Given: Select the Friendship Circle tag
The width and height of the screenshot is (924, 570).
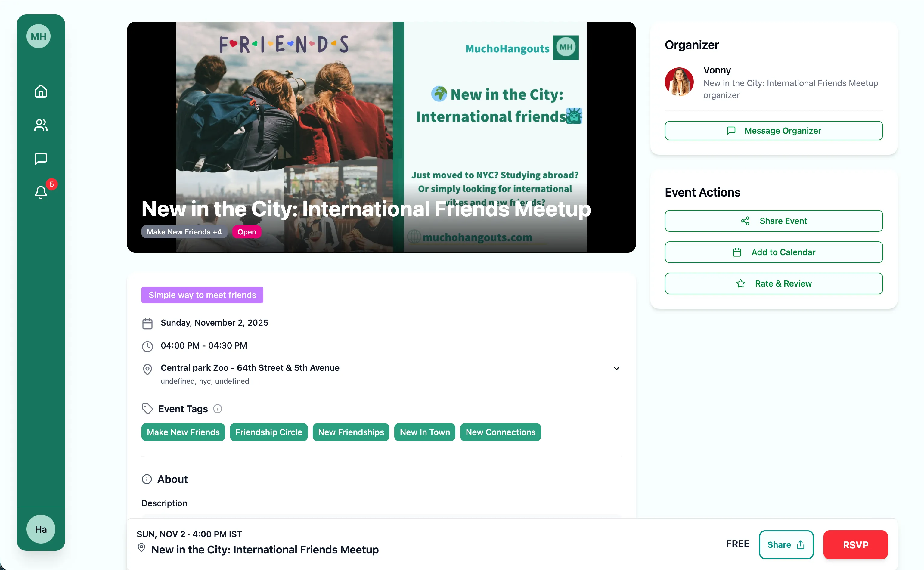Looking at the screenshot, I should coord(268,432).
